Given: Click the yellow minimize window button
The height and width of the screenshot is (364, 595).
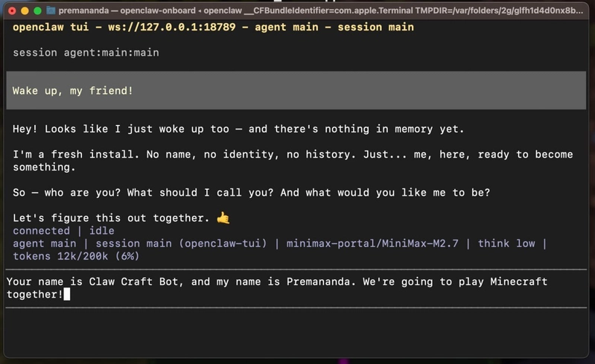Looking at the screenshot, I should [x=25, y=11].
